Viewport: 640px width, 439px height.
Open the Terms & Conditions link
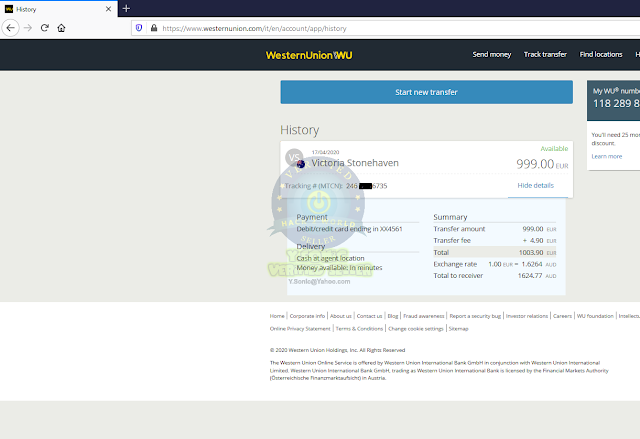pos(359,328)
